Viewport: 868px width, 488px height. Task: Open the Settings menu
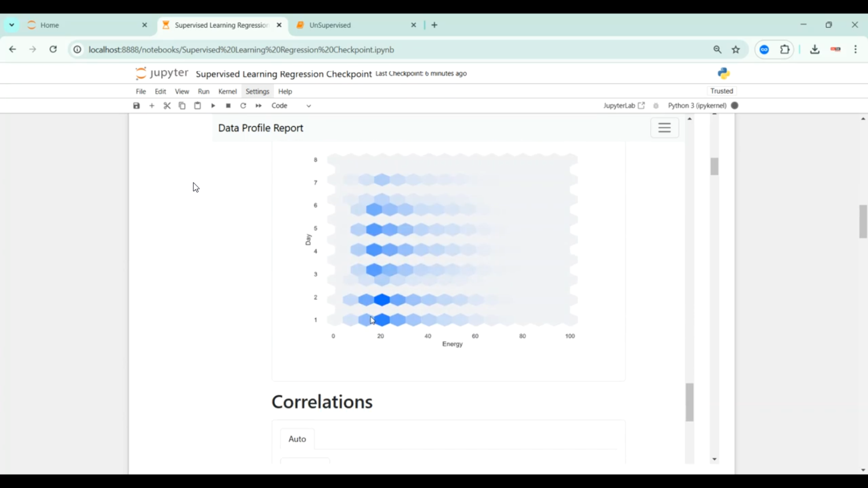point(258,91)
